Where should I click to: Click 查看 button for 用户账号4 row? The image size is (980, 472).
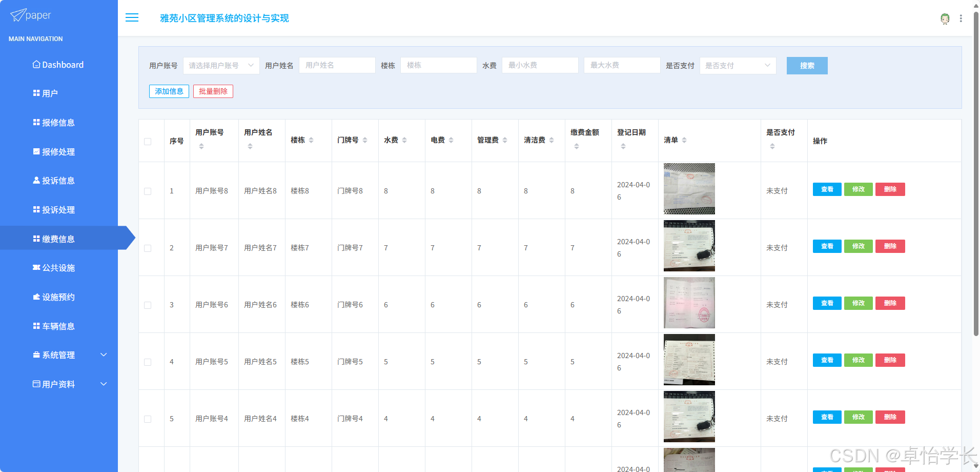(x=827, y=417)
